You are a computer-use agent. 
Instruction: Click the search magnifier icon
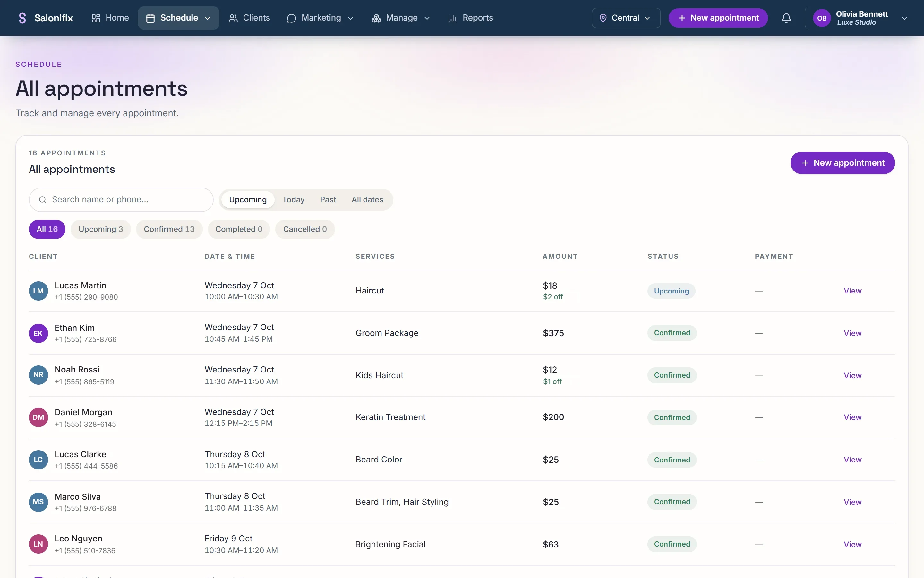pos(43,199)
